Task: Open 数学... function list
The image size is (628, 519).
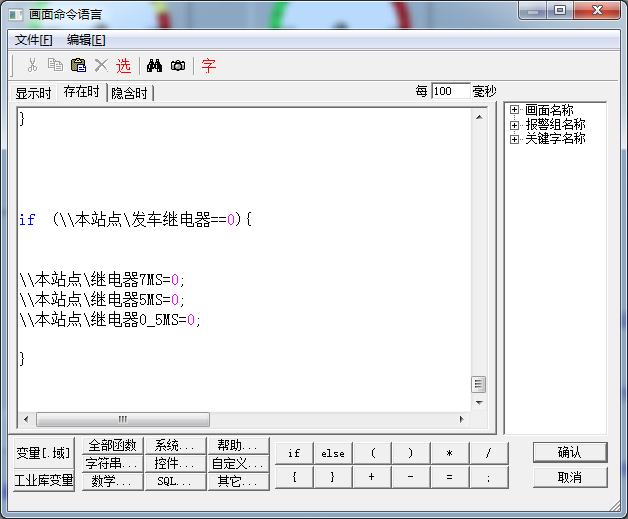Action: (113, 481)
